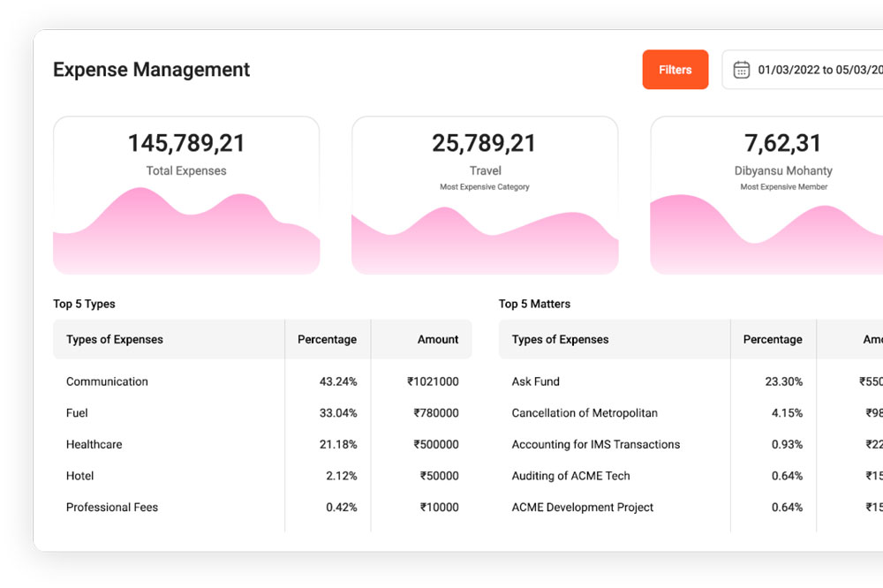Open the Ask Fund matter
The width and height of the screenshot is (883, 588).
[x=536, y=382]
